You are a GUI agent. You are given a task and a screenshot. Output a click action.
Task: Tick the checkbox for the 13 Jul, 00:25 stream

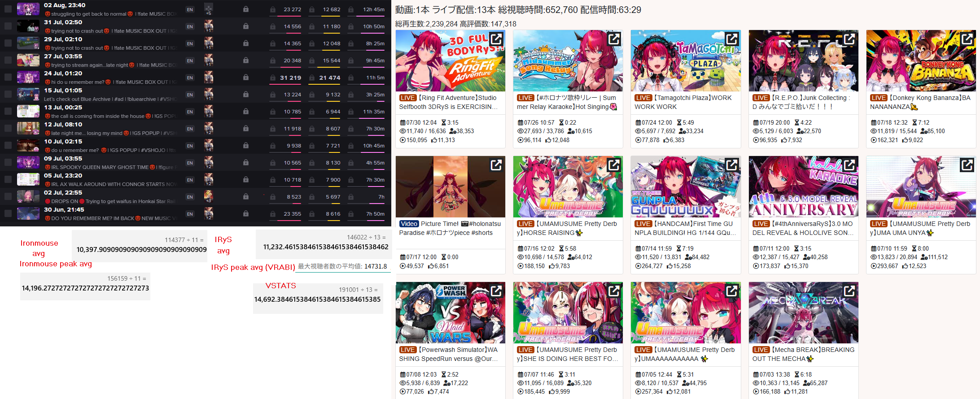click(8, 111)
